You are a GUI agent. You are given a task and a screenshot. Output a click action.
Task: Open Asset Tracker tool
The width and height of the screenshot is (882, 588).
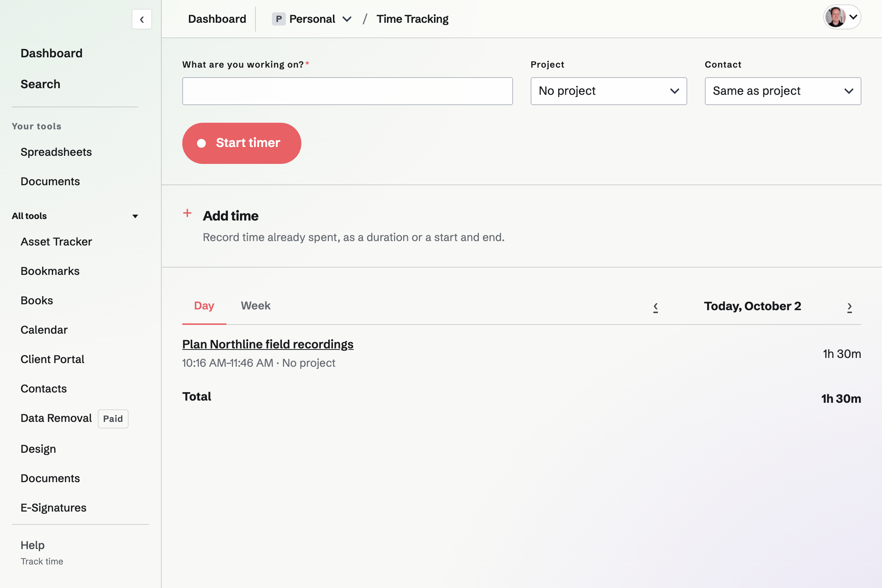coord(56,241)
